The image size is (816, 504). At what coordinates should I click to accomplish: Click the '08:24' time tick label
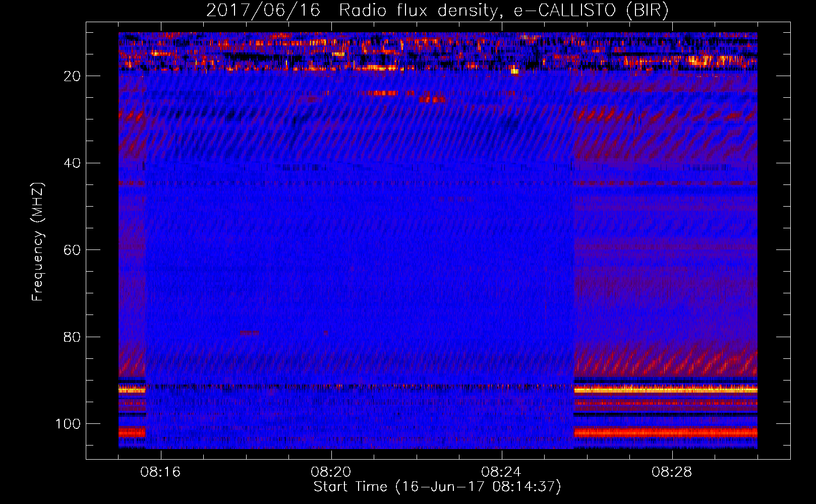coord(501,472)
